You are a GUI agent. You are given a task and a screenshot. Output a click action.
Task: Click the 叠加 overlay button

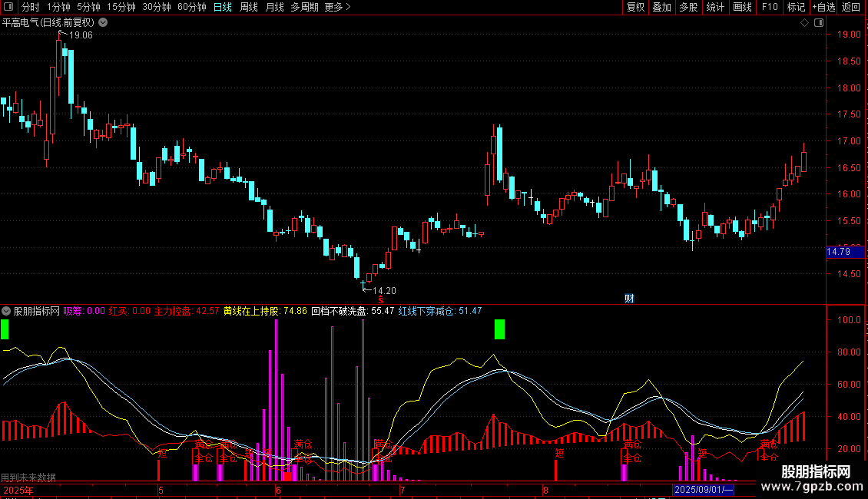[x=661, y=7]
